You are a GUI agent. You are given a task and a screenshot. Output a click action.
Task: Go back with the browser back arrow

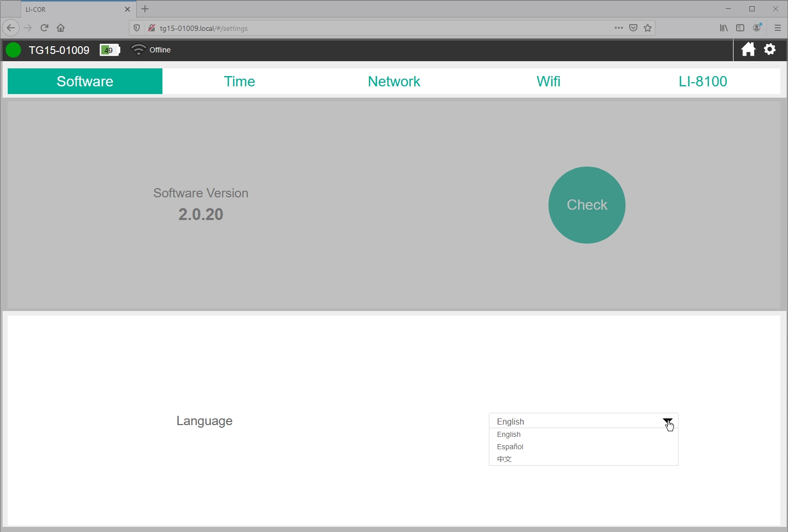(11, 28)
